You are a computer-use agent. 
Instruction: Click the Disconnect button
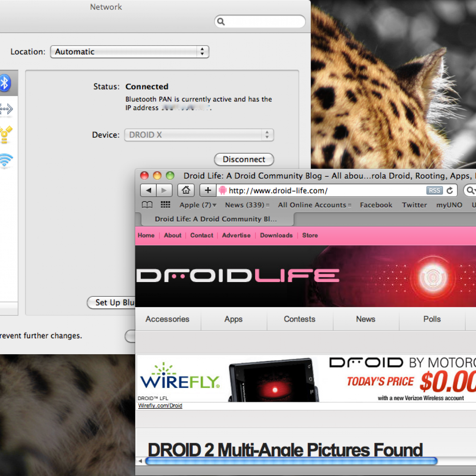244,159
